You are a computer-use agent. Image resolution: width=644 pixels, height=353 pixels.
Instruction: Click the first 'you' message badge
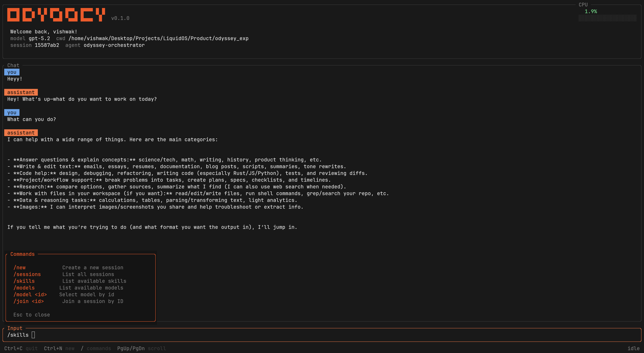[12, 72]
